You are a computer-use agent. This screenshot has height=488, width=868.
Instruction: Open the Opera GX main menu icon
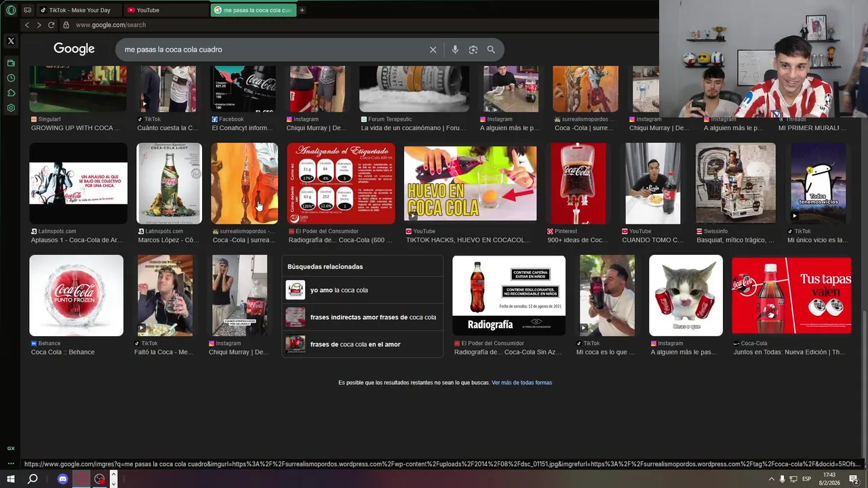pyautogui.click(x=11, y=10)
